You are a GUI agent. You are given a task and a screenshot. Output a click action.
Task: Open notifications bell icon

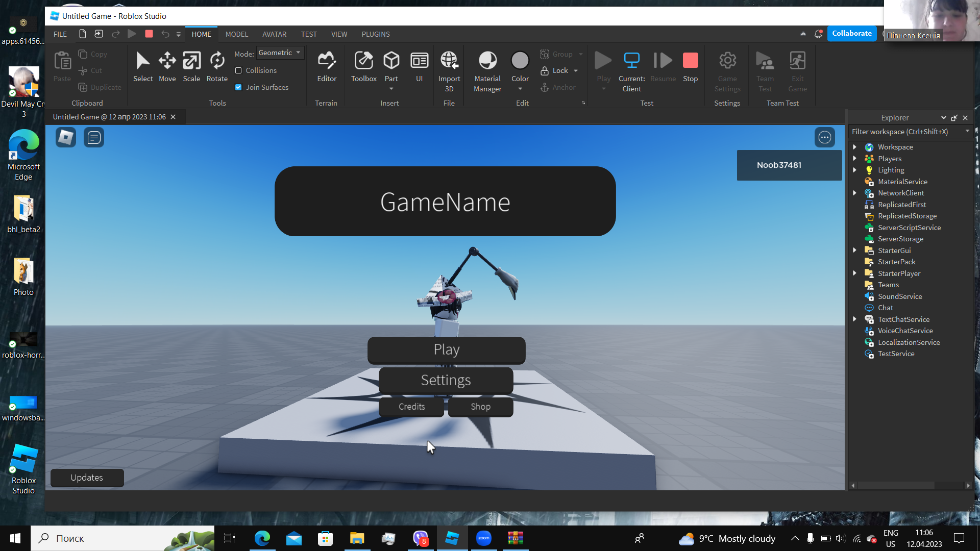pyautogui.click(x=819, y=34)
